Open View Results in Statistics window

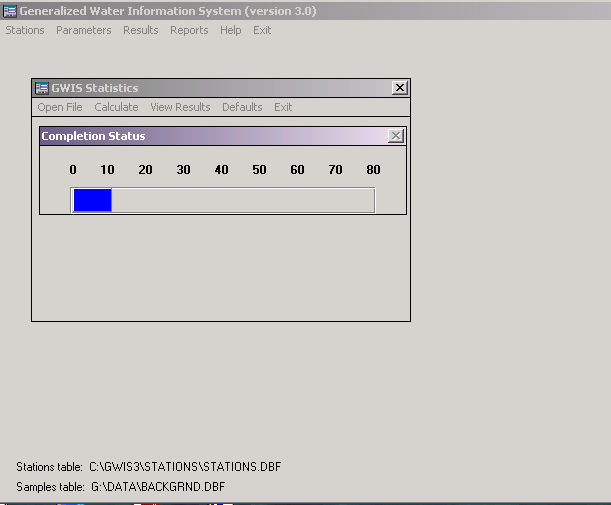pyautogui.click(x=180, y=107)
